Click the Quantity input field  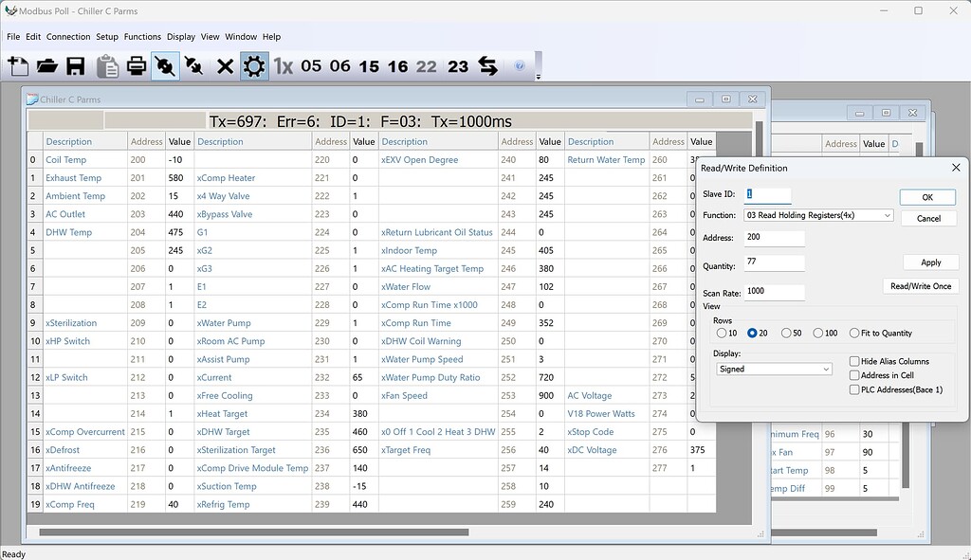tap(774, 262)
